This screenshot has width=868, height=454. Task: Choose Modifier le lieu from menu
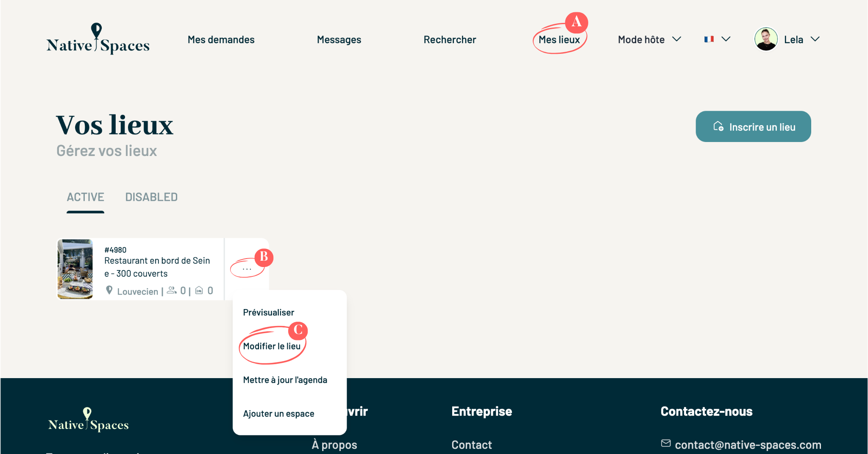pyautogui.click(x=272, y=346)
